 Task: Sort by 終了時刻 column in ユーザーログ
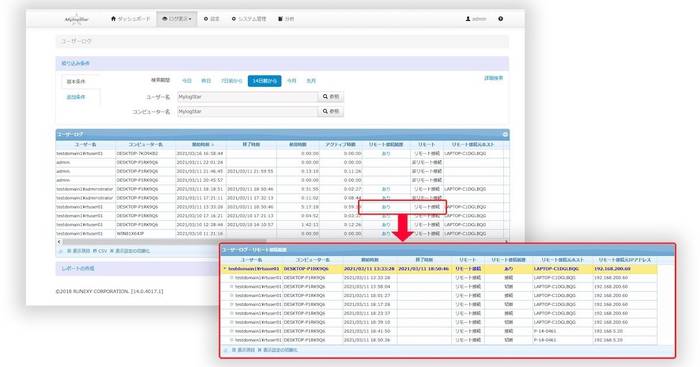251,145
